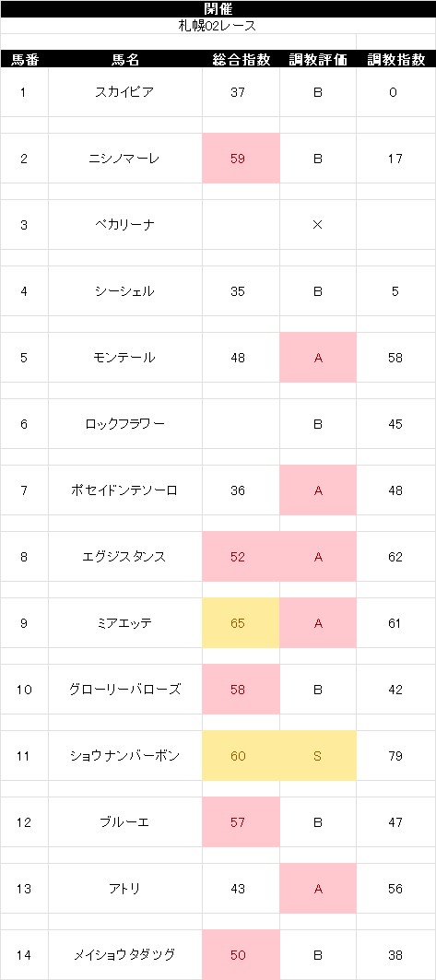This screenshot has width=436, height=980.
Task: Select the 総合指数 column header
Action: [242, 59]
